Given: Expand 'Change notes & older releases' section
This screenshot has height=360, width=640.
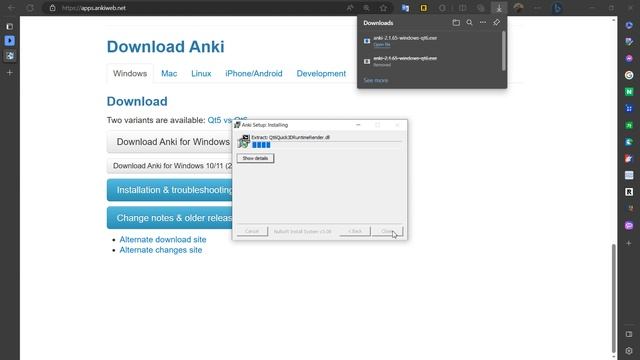Looking at the screenshot, I should pos(169,218).
